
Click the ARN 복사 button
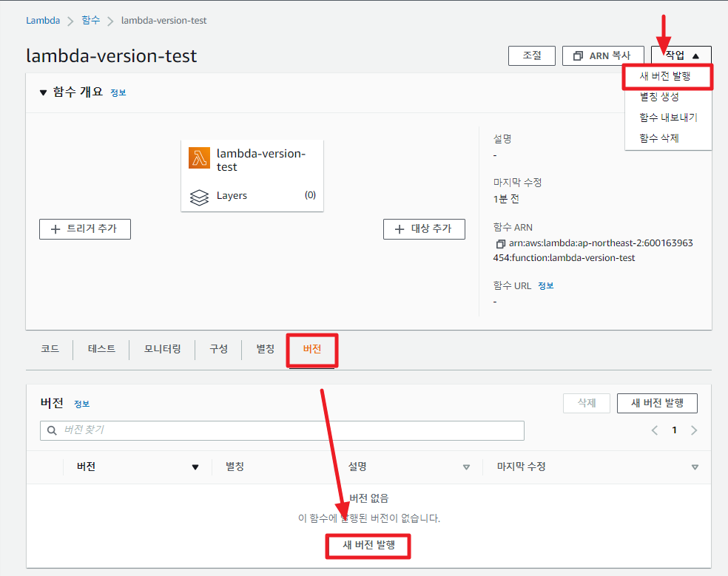pos(603,55)
